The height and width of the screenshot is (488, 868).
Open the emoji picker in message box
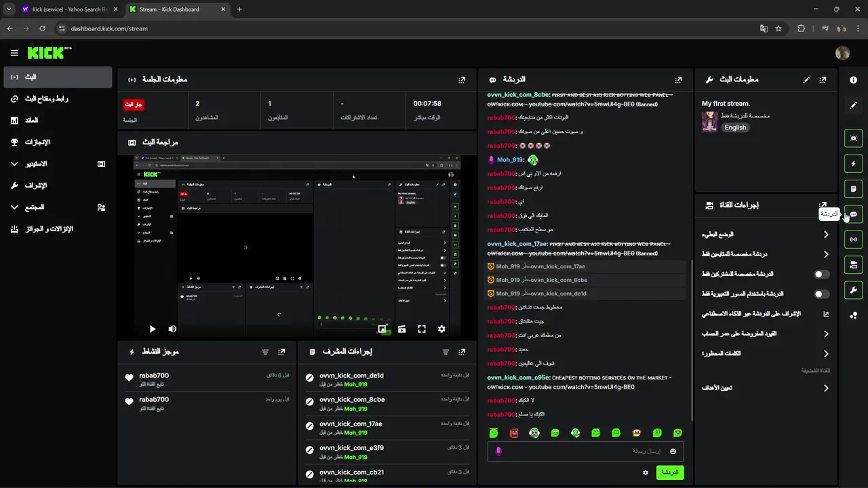pyautogui.click(x=673, y=451)
